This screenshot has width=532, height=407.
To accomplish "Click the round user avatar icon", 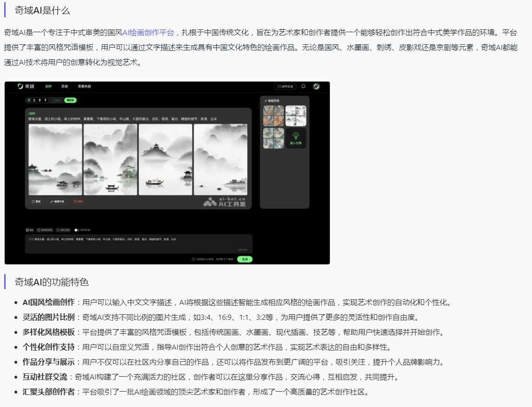I will (x=316, y=86).
